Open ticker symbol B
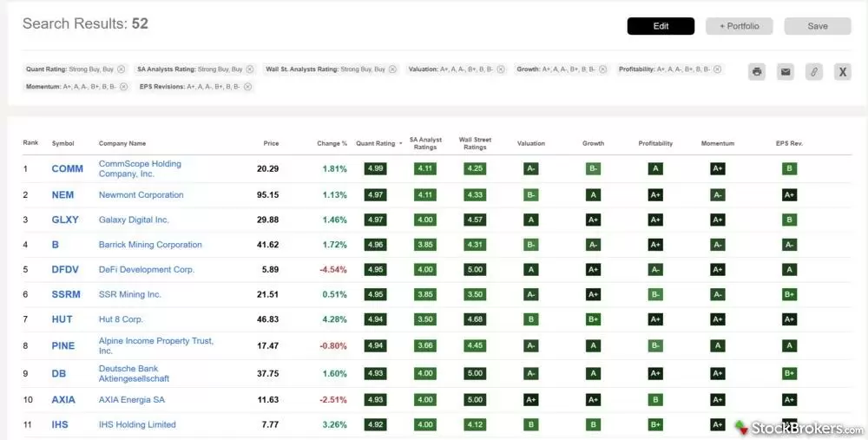Viewport: 868px width, 440px height. point(55,245)
